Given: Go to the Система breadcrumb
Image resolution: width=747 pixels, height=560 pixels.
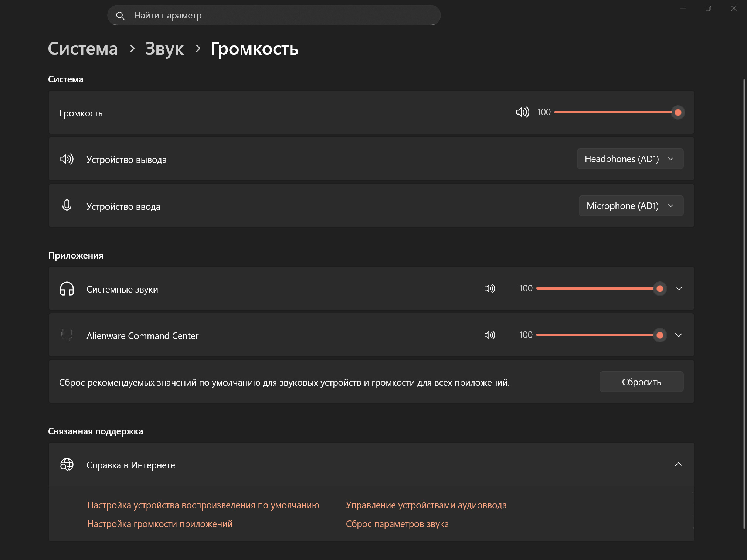Looking at the screenshot, I should pyautogui.click(x=83, y=49).
